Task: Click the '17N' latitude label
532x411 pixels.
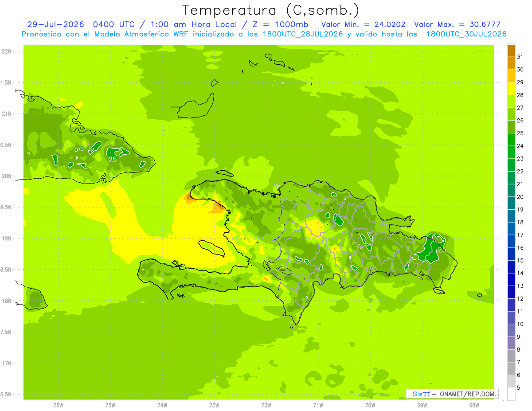Action: (6, 363)
